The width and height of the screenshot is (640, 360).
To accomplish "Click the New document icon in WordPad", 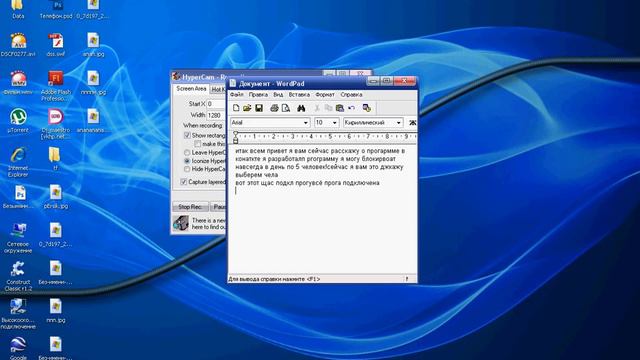I will click(236, 108).
